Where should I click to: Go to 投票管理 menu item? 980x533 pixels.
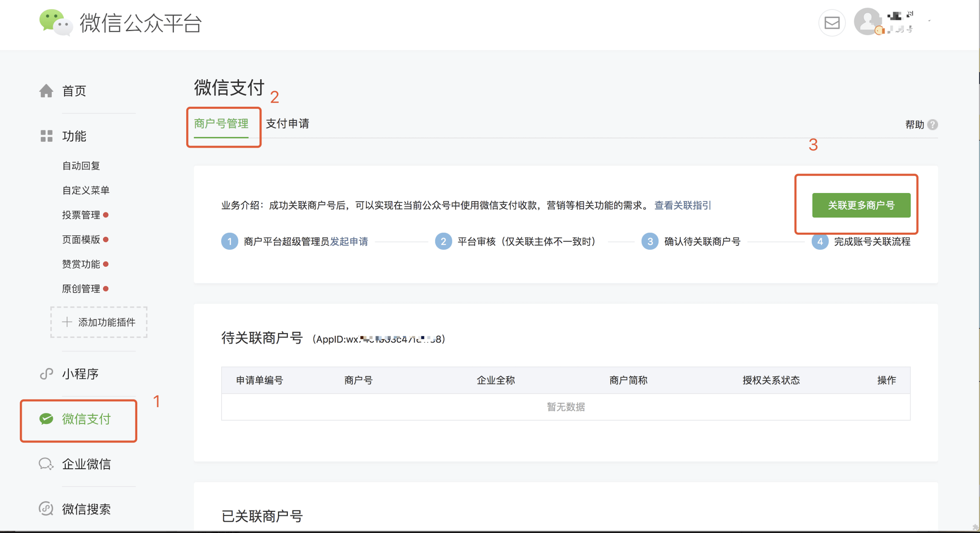click(81, 215)
